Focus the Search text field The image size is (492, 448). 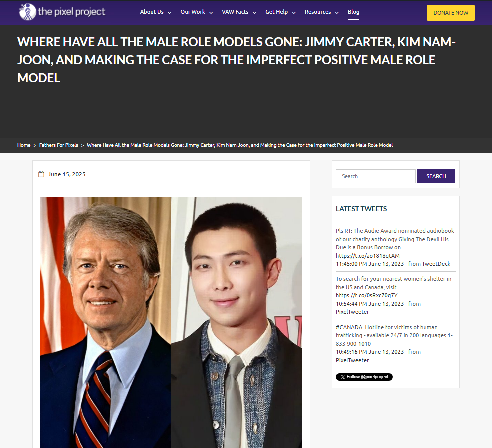click(375, 176)
